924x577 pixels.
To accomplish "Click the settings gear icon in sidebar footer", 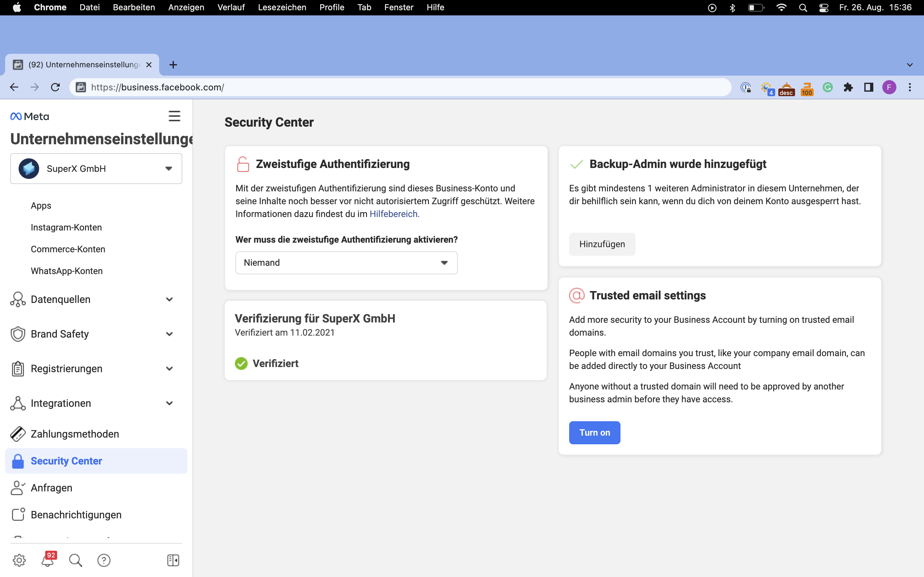I will pyautogui.click(x=19, y=560).
